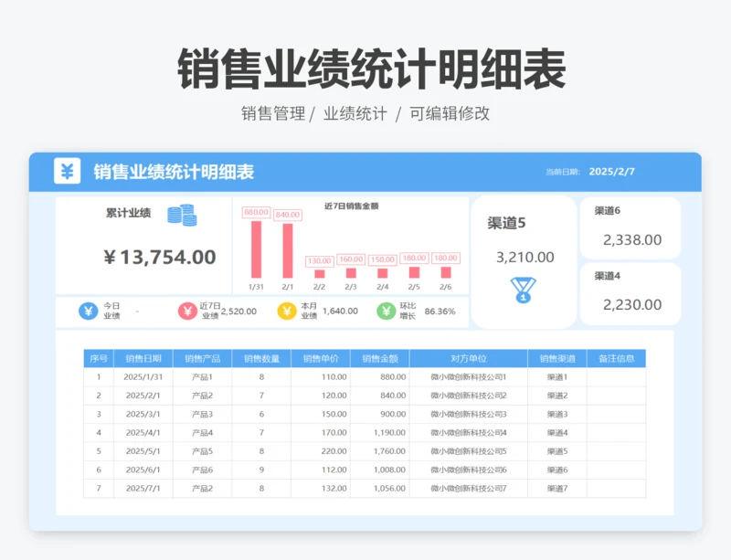Screen dimensions: 731x560
Task: Click the 微小微创新科技公司5 cell
Action: click(469, 451)
